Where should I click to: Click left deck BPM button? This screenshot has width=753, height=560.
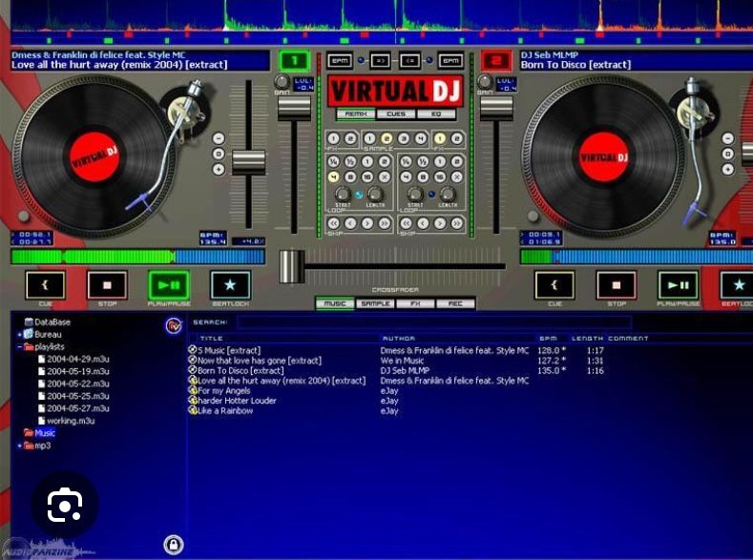tap(340, 61)
